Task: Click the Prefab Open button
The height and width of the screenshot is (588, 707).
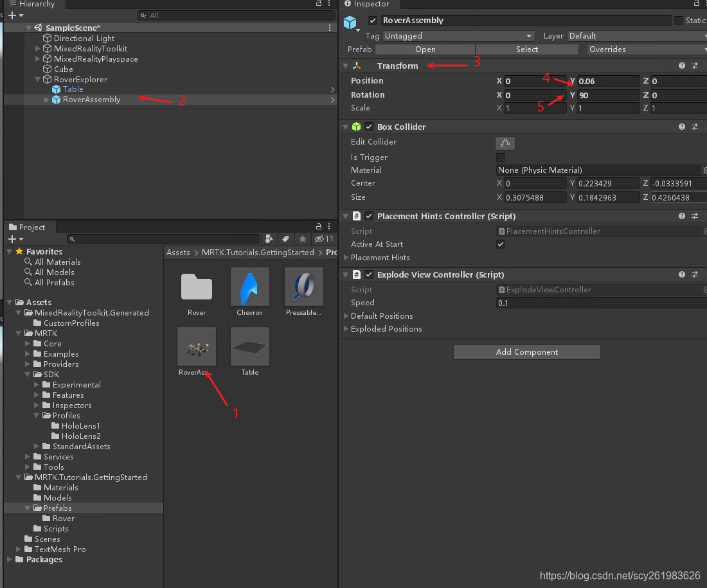Action: coord(425,49)
